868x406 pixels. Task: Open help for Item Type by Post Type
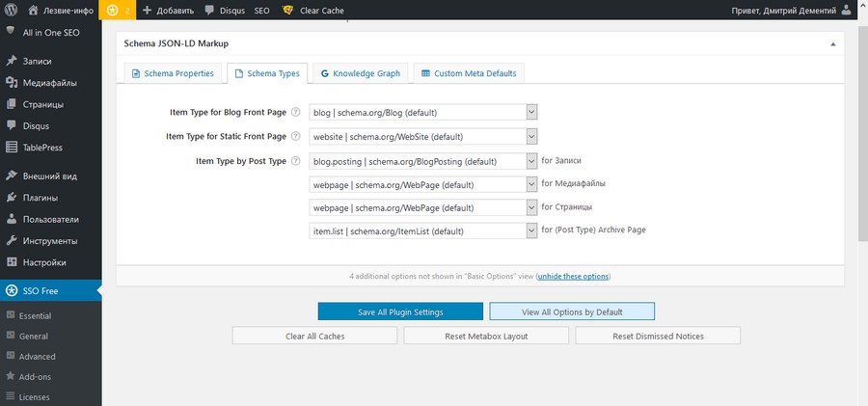click(x=296, y=161)
